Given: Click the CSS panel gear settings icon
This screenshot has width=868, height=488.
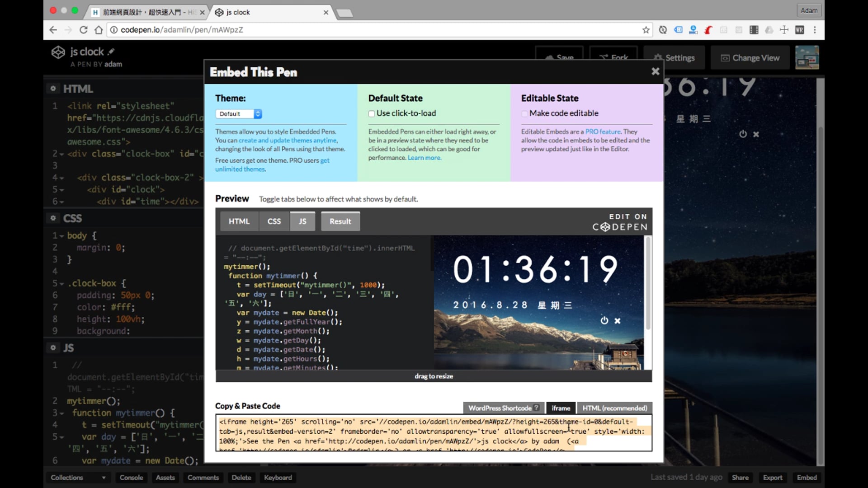Looking at the screenshot, I should 53,218.
